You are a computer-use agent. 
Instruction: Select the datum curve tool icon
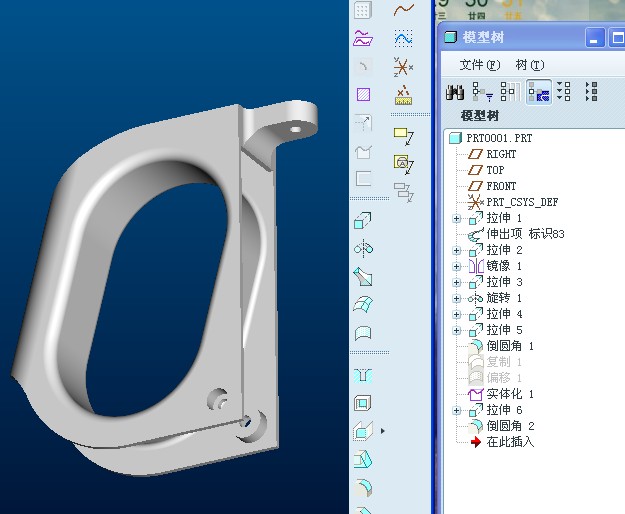[403, 10]
